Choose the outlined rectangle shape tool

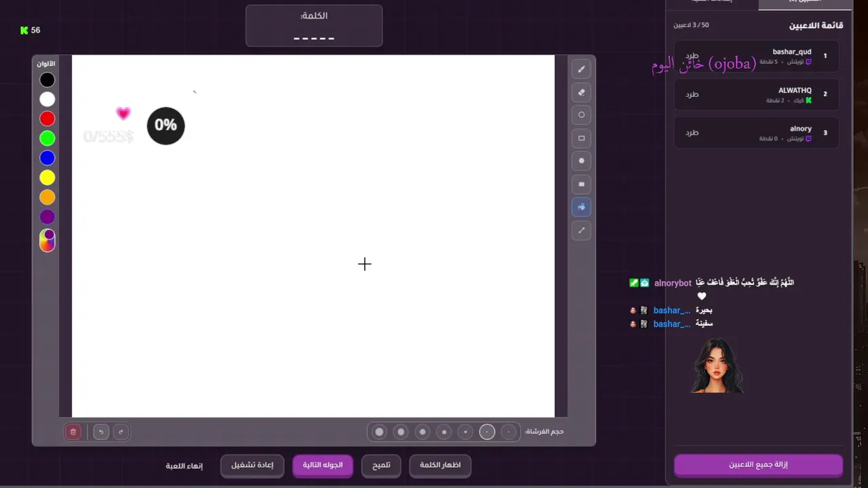pyautogui.click(x=581, y=138)
